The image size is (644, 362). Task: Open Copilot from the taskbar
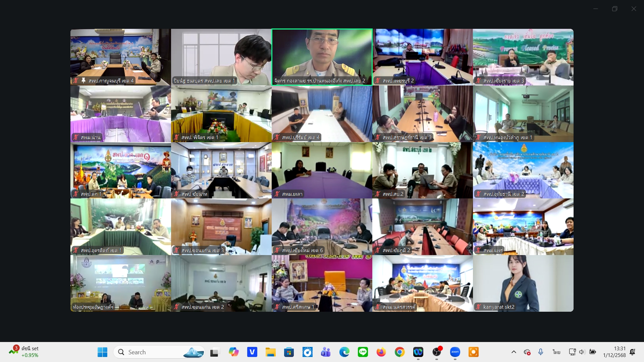click(x=233, y=352)
